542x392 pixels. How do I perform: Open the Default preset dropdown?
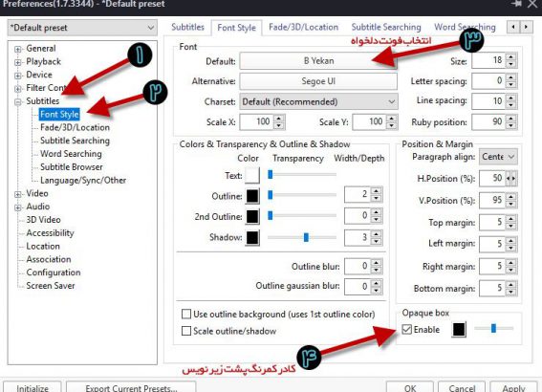(82, 28)
